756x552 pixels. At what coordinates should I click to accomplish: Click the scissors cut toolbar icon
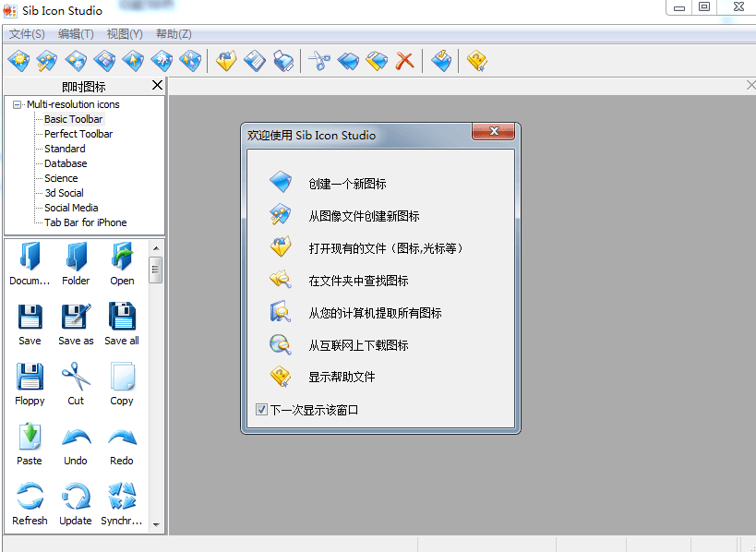[318, 61]
